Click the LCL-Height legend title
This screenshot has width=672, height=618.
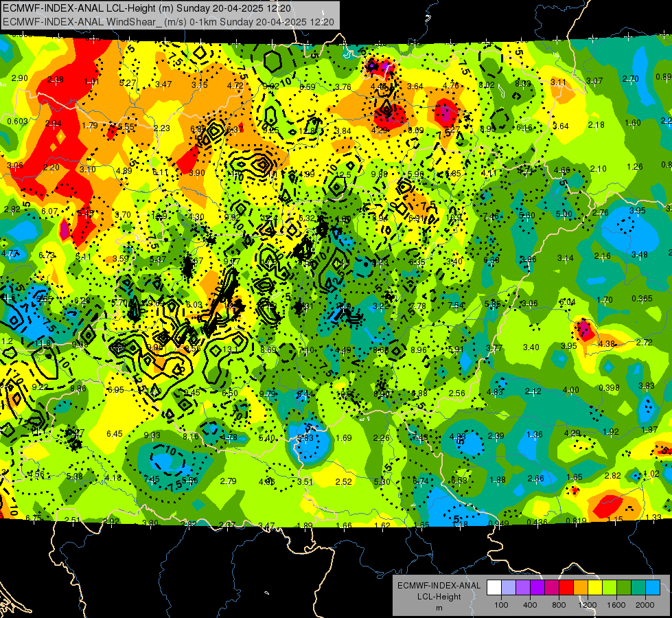tap(439, 597)
